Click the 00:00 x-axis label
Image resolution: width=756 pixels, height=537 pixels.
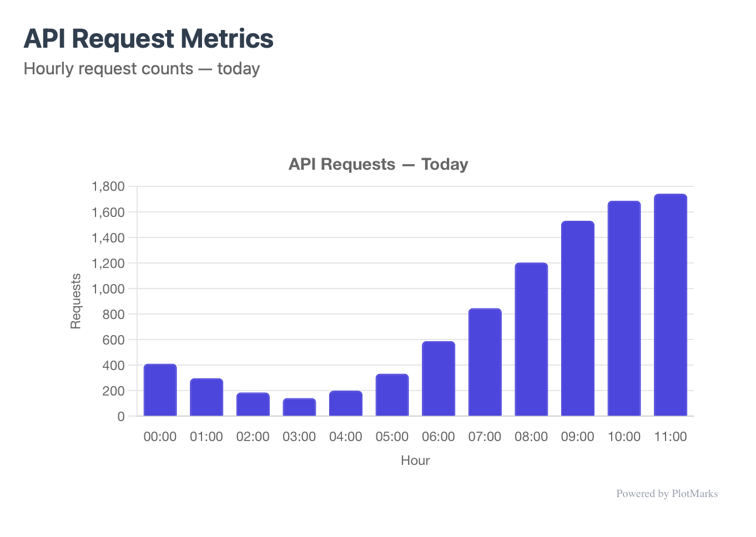tap(160, 437)
